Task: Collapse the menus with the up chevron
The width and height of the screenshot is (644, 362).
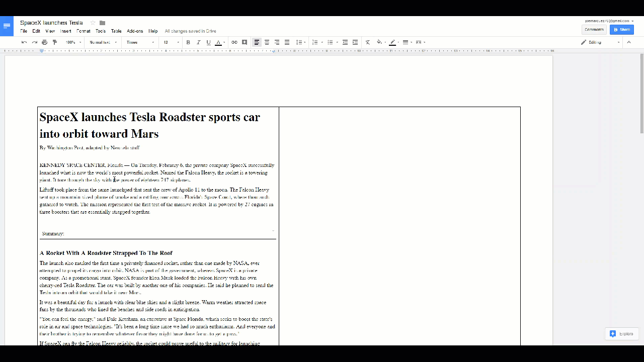Action: (x=629, y=42)
